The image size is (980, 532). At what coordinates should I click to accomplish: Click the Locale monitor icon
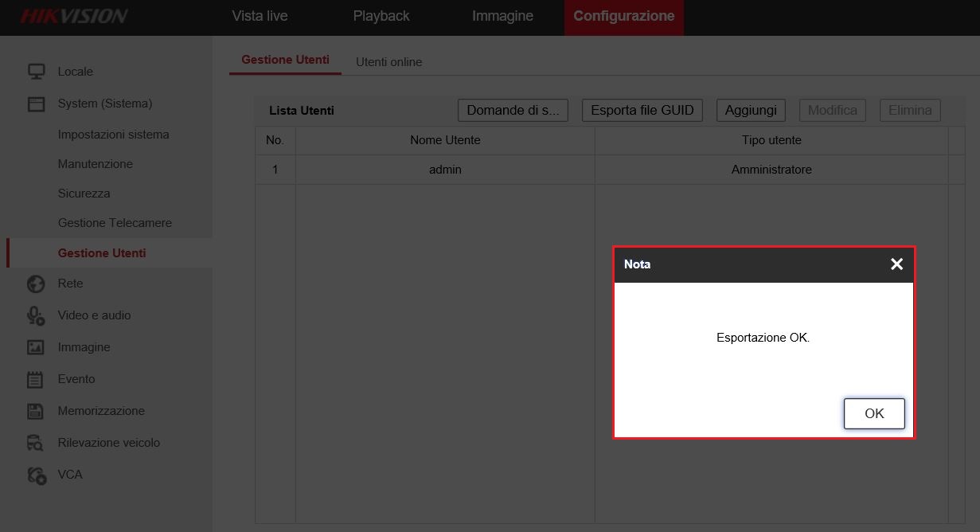pyautogui.click(x=37, y=72)
